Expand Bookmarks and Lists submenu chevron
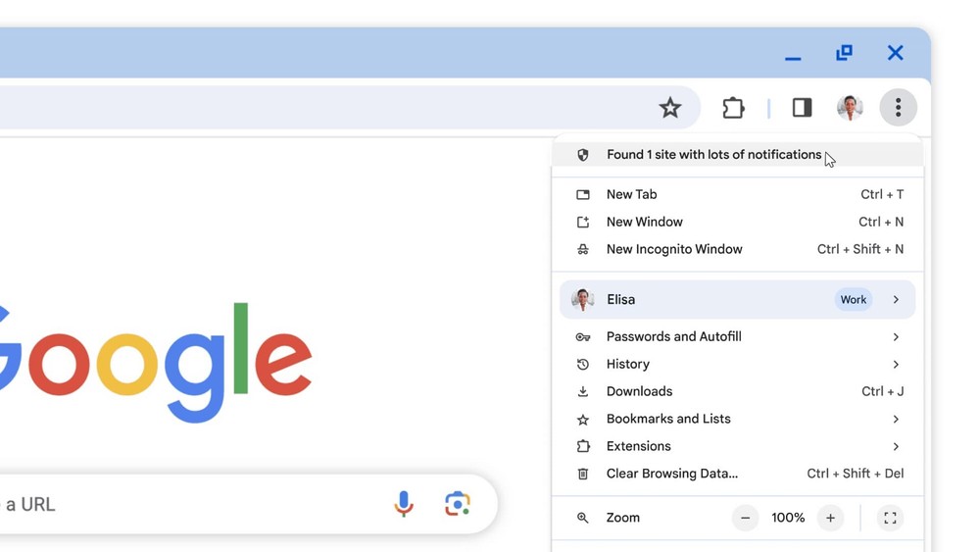 click(896, 420)
